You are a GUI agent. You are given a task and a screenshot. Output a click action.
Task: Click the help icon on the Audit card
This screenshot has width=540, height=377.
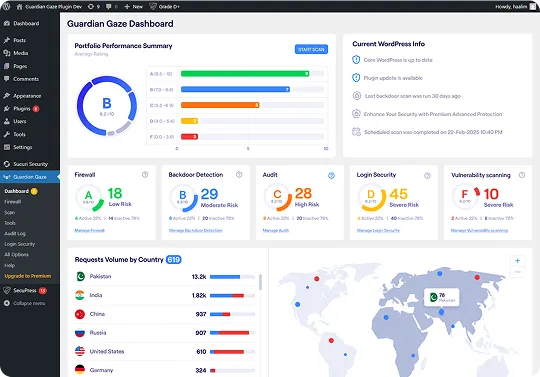click(331, 176)
